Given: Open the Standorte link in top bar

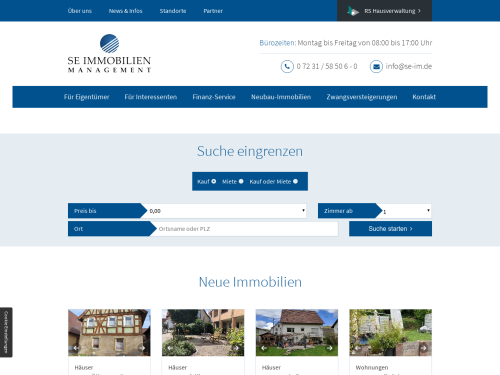Looking at the screenshot, I should pyautogui.click(x=173, y=11).
